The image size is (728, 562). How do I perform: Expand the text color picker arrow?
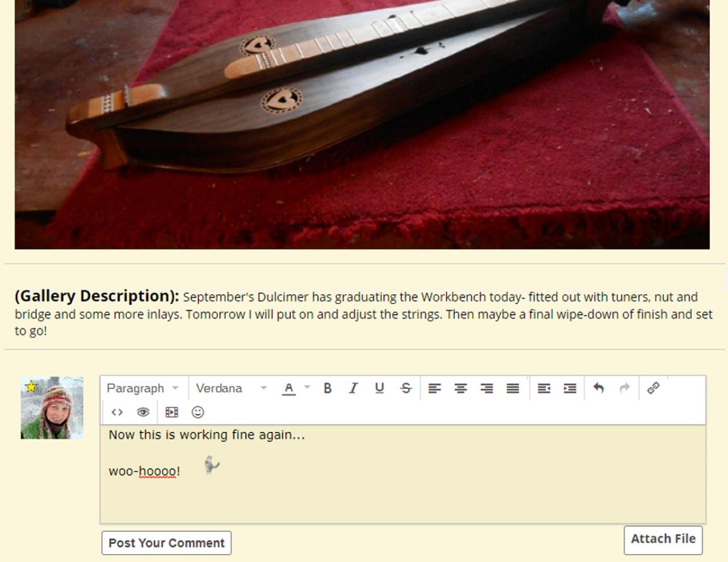pyautogui.click(x=307, y=388)
